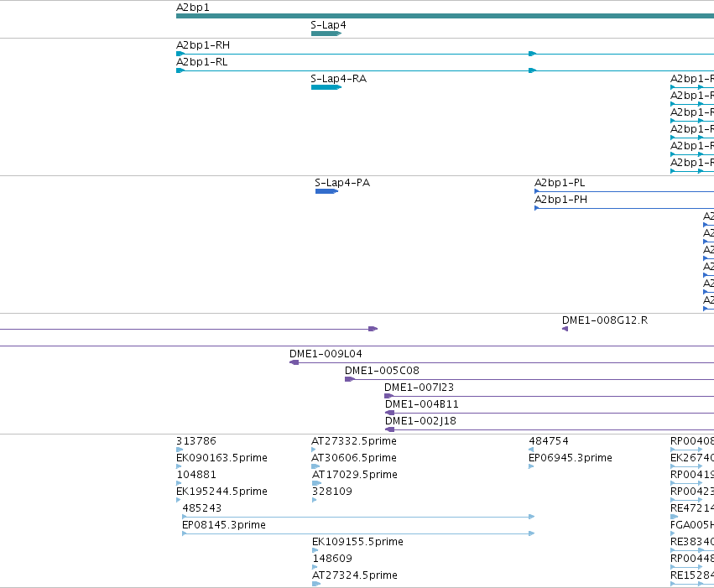
Task: Click the S-Lap4-RA transcript glyph
Action: pos(326,87)
